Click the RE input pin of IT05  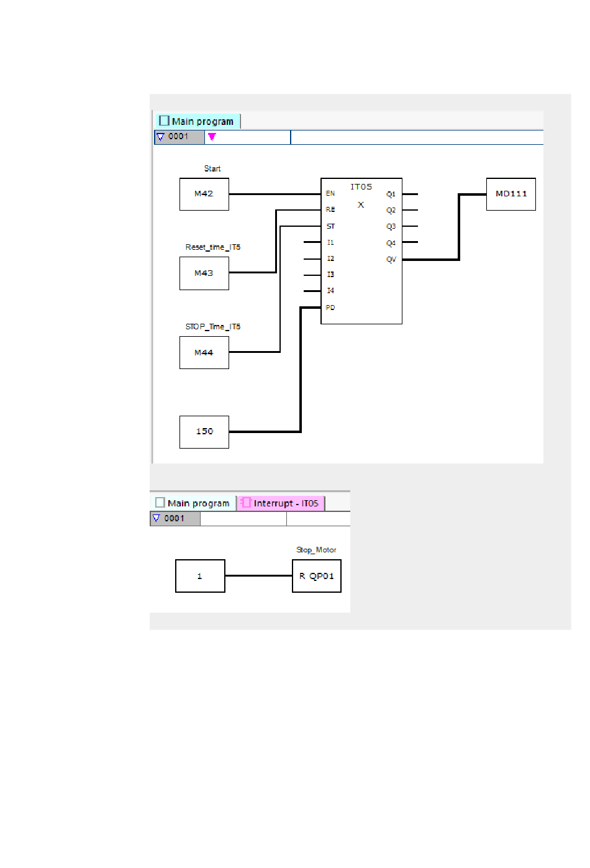[x=330, y=210]
